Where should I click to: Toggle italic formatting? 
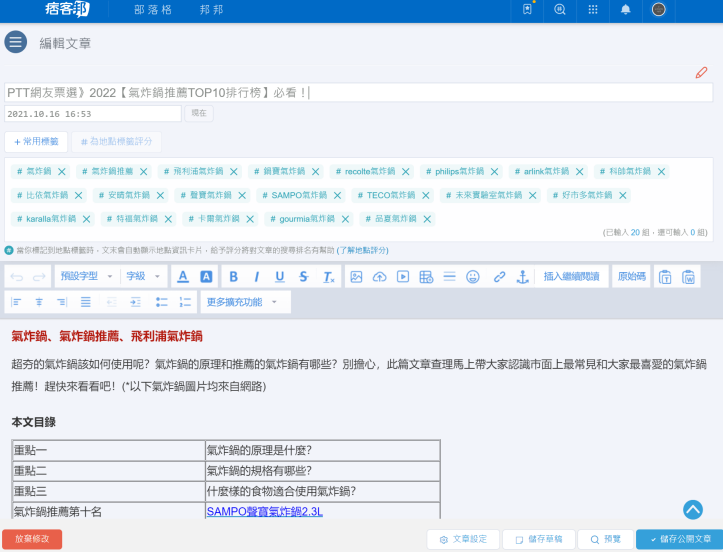click(257, 277)
